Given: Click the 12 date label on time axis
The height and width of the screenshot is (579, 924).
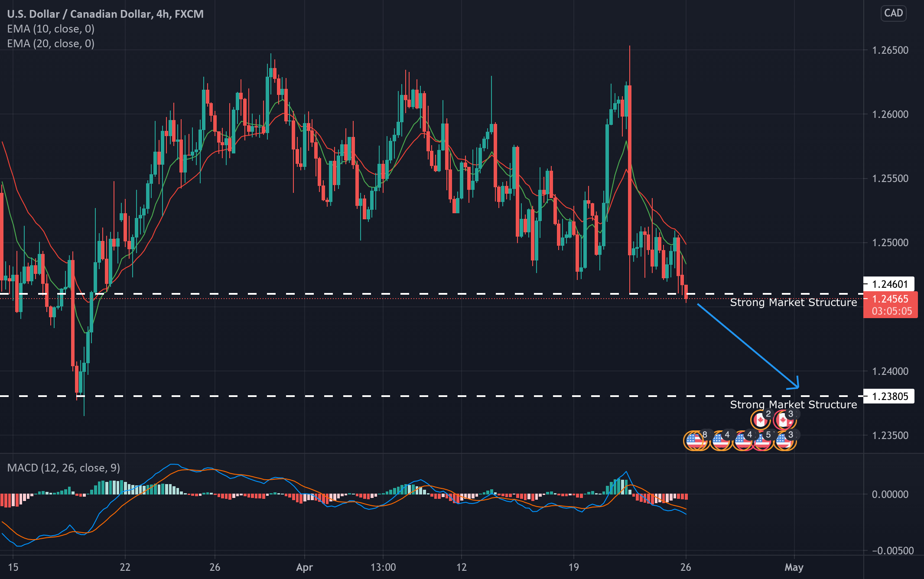Looking at the screenshot, I should pos(461,567).
